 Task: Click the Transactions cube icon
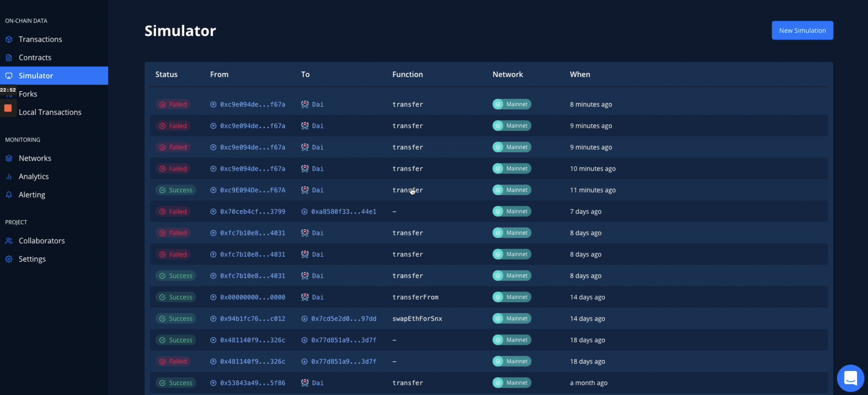[x=9, y=39]
